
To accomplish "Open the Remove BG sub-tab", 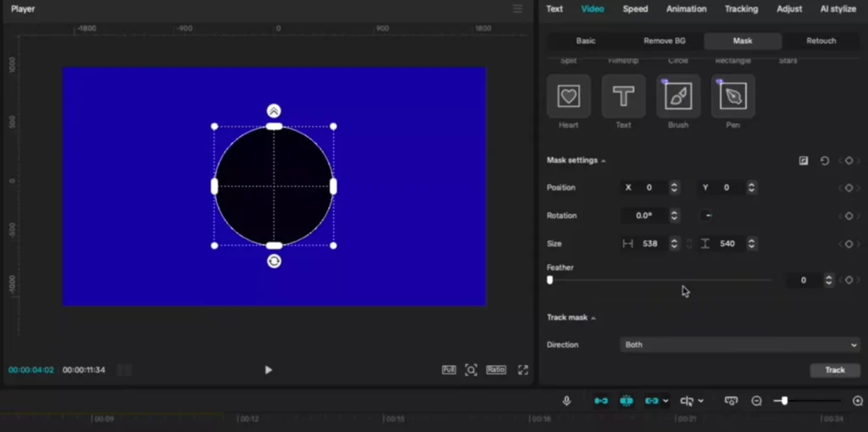I will tap(664, 41).
